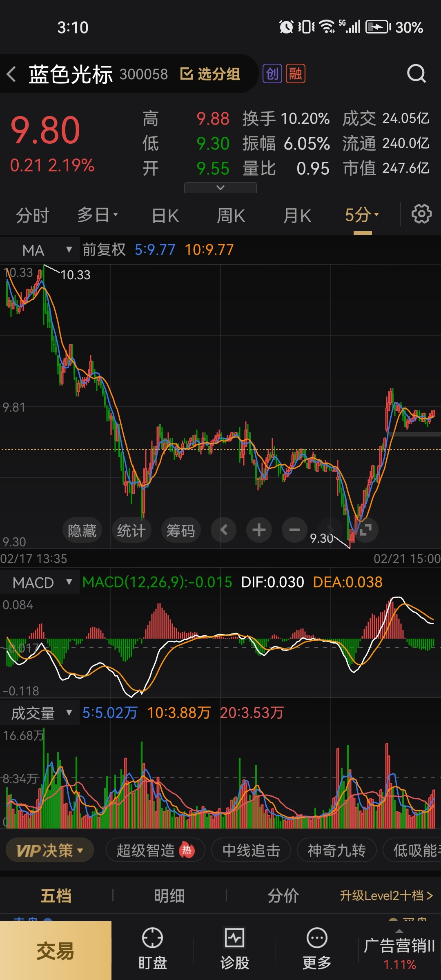Select the 神奇九转 indicator chip
Image resolution: width=441 pixels, height=980 pixels.
pyautogui.click(x=336, y=851)
